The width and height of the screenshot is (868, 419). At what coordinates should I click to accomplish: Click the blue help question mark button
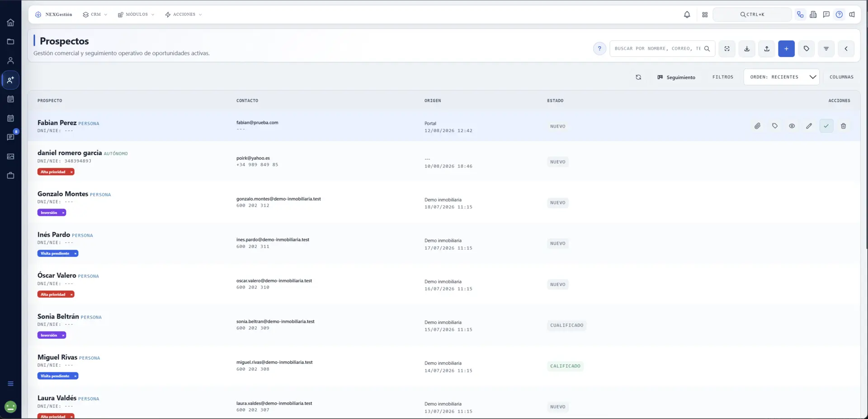tap(599, 49)
